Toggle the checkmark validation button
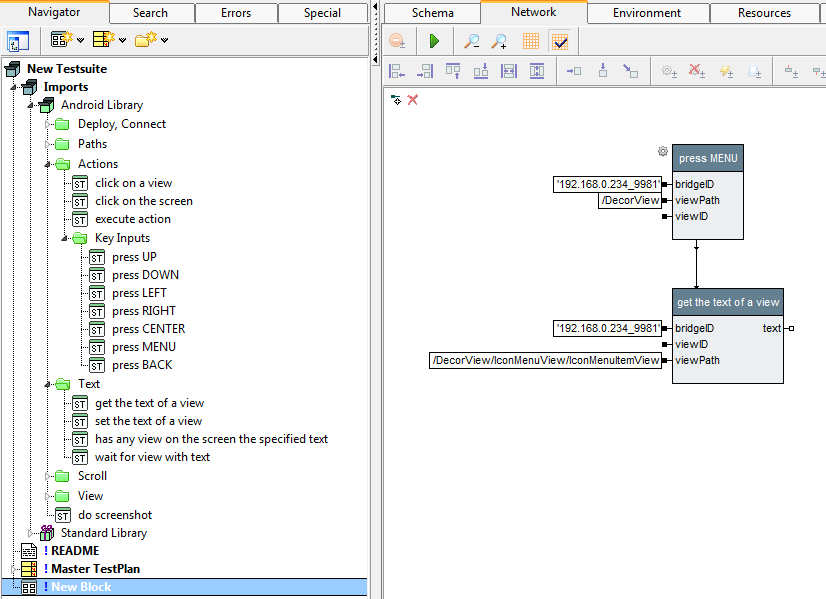The image size is (826, 599). 560,41
